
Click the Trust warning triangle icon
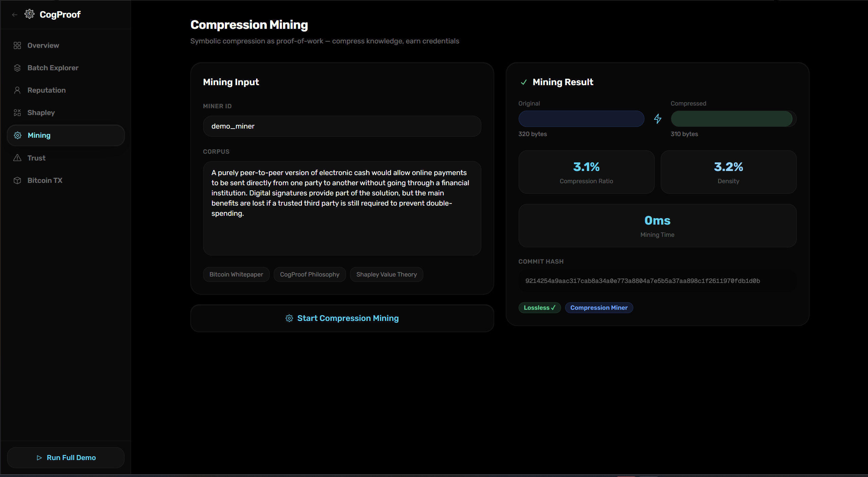[17, 158]
